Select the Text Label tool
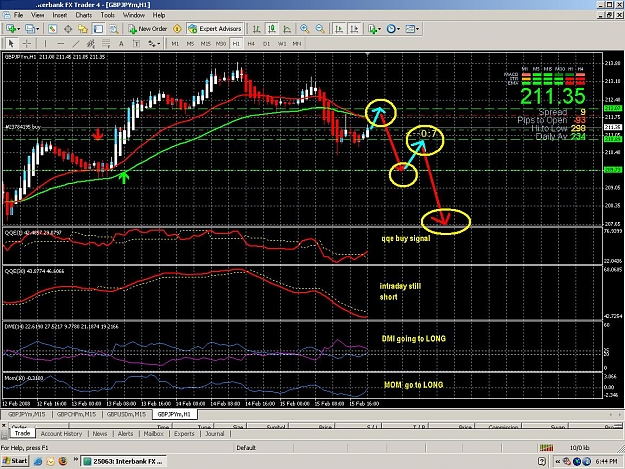This screenshot has width=625, height=469. tap(136, 43)
